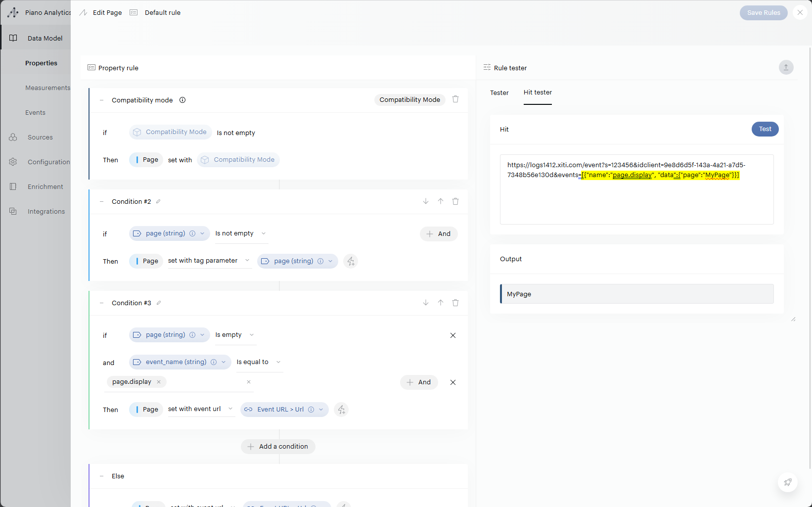This screenshot has width=812, height=507.
Task: Open Measurements in the Data Model menu
Action: 47,88
